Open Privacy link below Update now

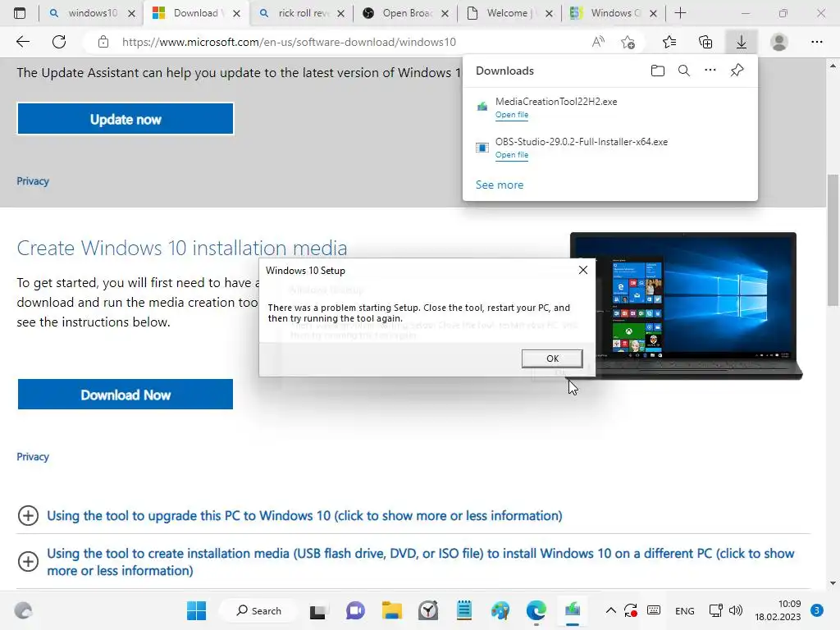(x=33, y=181)
